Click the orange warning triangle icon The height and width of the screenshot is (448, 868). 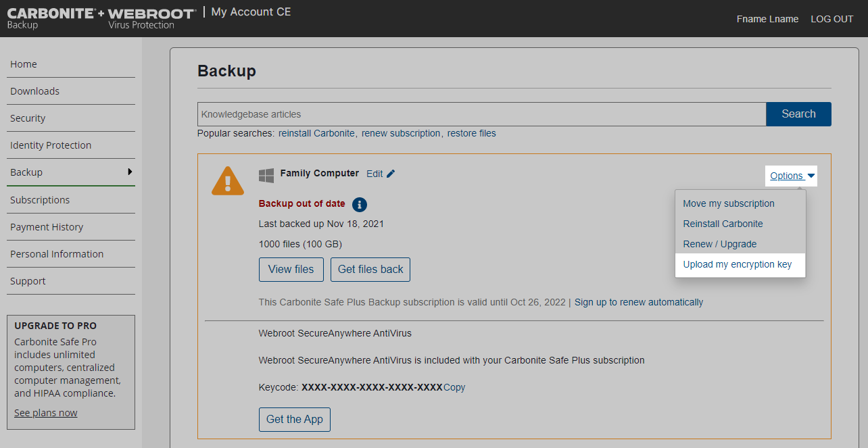pos(228,182)
